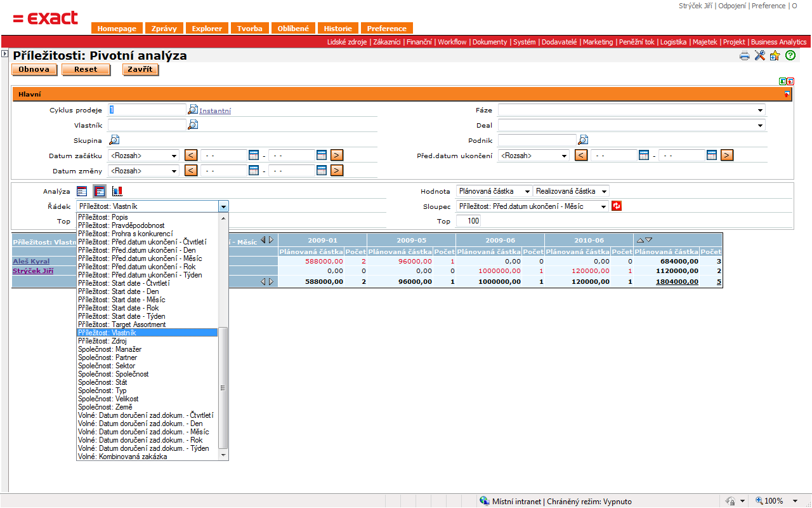This screenshot has height=508, width=812.
Task: Open help with the green question mark
Action: point(790,56)
